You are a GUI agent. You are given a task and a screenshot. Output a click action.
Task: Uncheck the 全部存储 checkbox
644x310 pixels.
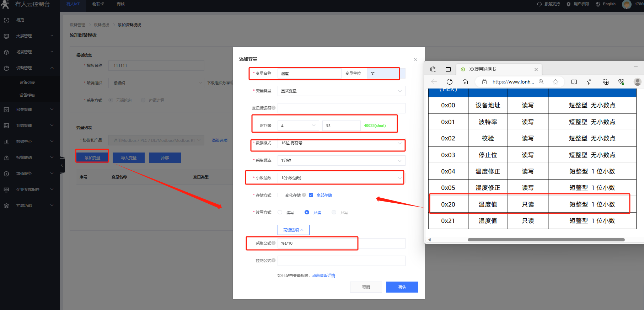[x=311, y=195]
